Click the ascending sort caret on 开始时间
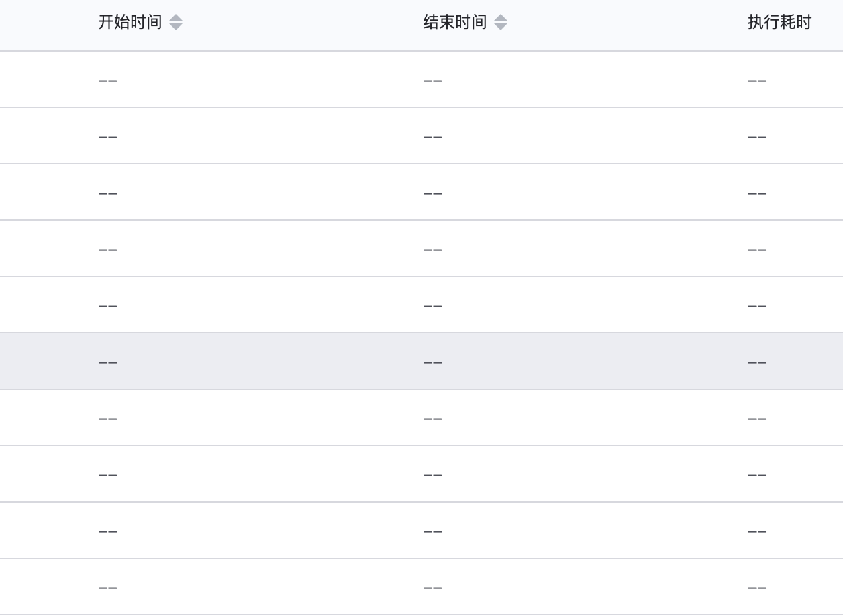This screenshot has height=616, width=843. point(175,18)
